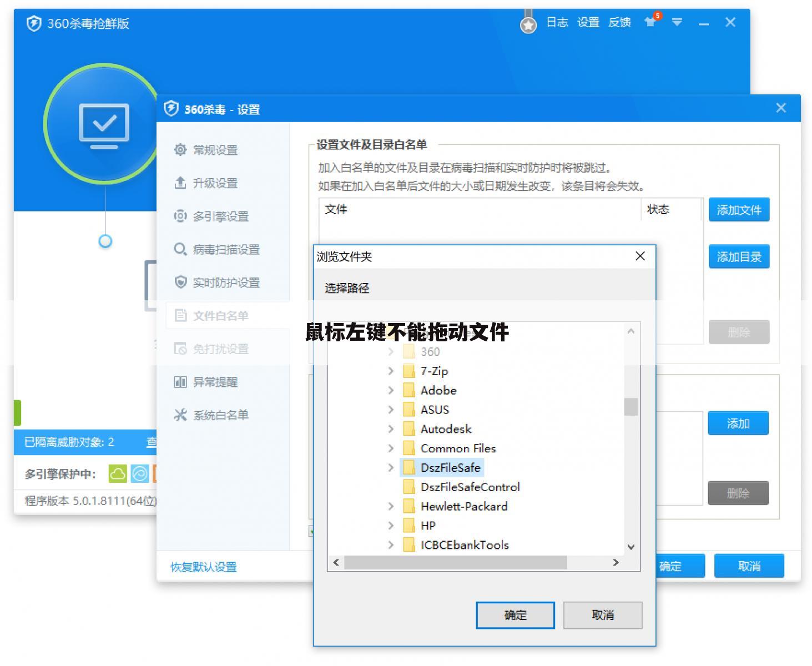Screen dimensions: 812x666
Task: Expand the 7-Zip folder node
Action: coord(391,371)
